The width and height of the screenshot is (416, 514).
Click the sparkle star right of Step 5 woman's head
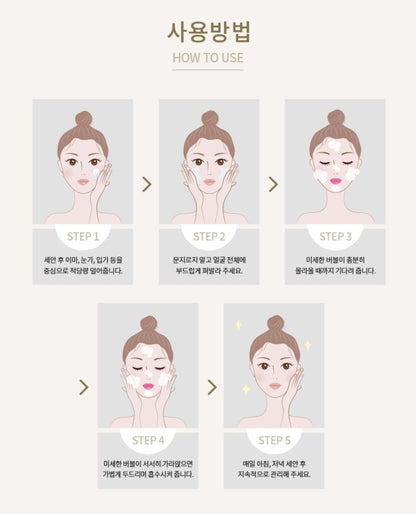click(308, 345)
